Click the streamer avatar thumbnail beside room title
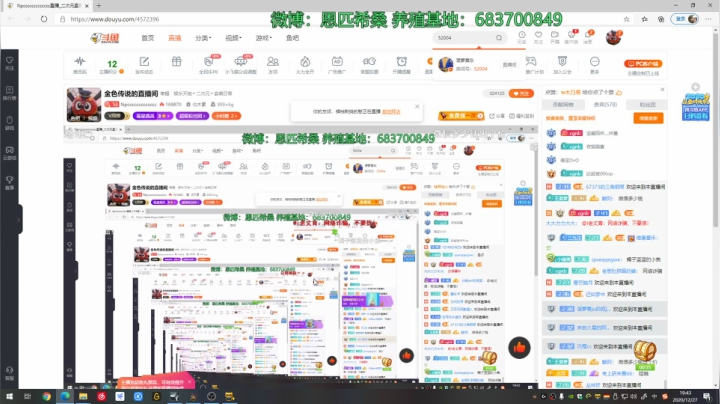Viewport: 720px width, 404px height. [x=84, y=105]
